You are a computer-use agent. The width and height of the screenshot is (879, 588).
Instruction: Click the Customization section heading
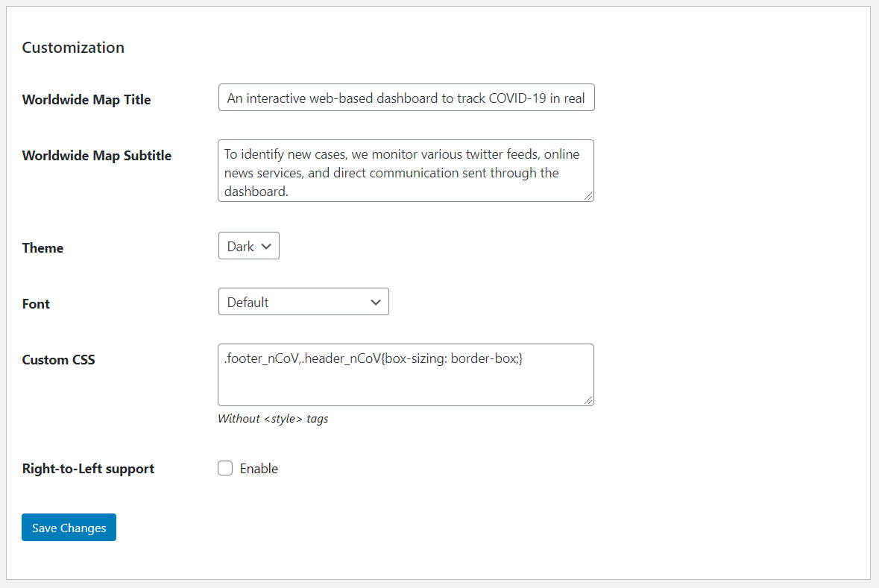pyautogui.click(x=73, y=48)
